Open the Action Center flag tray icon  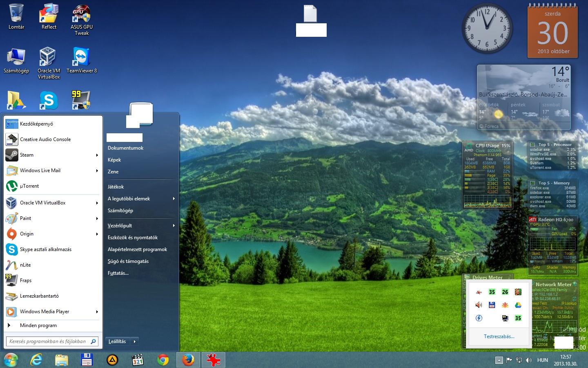pos(509,360)
